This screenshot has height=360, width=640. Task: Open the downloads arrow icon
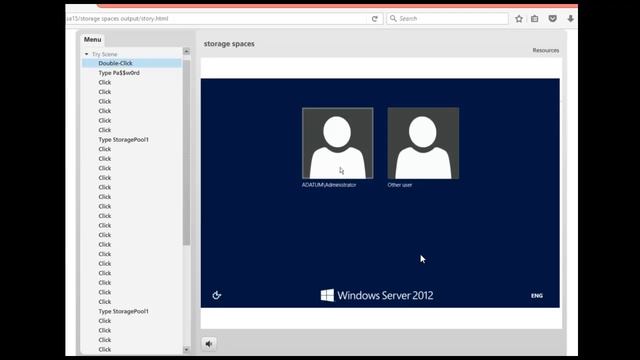[x=570, y=19]
